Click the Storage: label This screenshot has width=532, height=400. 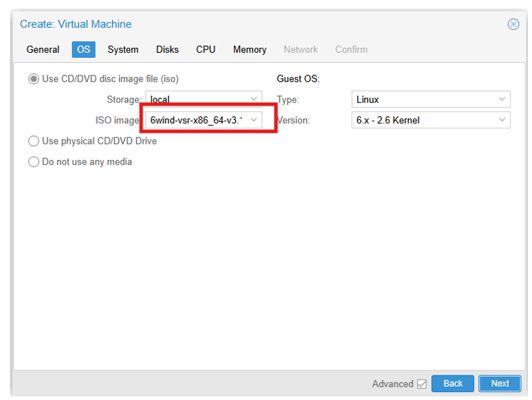(124, 99)
